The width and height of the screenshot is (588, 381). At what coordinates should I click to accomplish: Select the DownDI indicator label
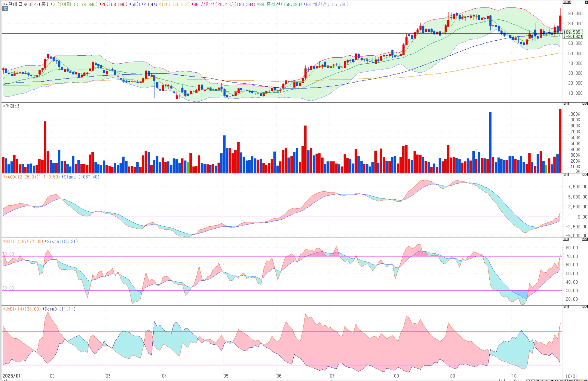[60, 309]
